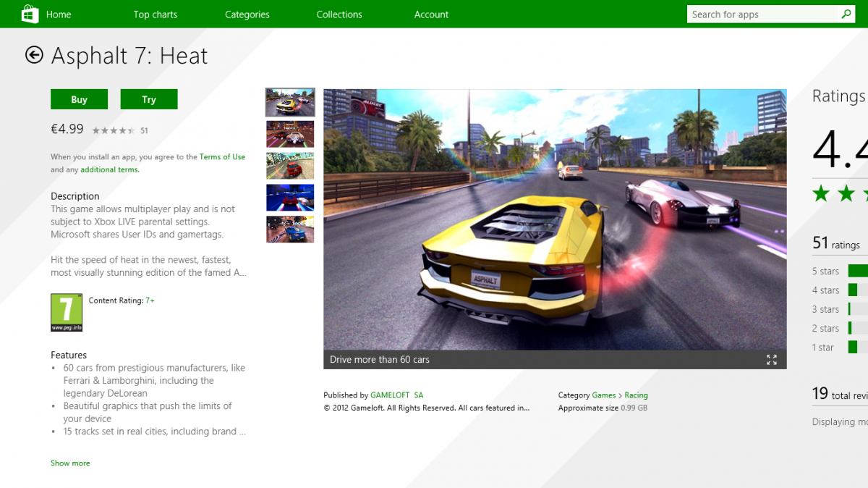Click the 19 total reviews text
The width and height of the screenshot is (868, 488).
[x=840, y=394]
